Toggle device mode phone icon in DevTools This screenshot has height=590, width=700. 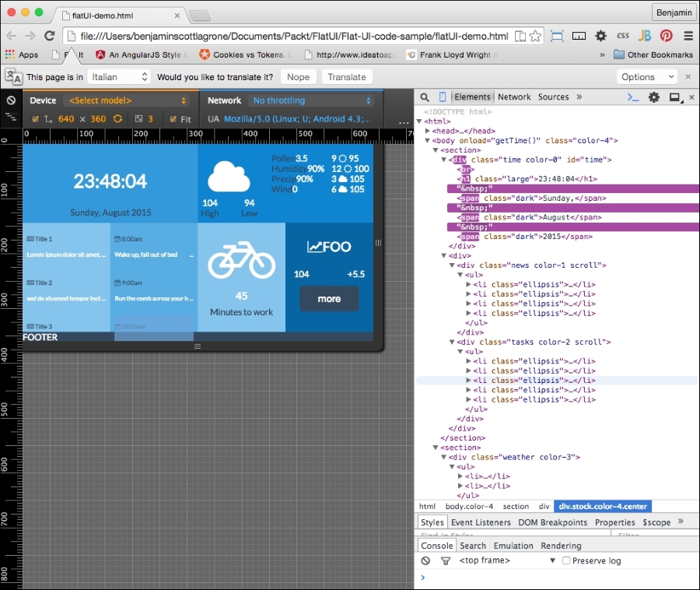[x=443, y=97]
